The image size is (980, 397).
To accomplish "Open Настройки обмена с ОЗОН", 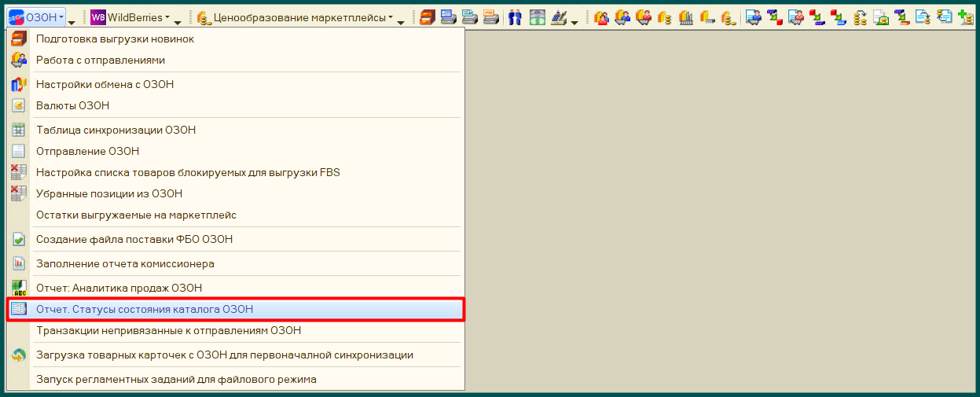I will 236,84.
